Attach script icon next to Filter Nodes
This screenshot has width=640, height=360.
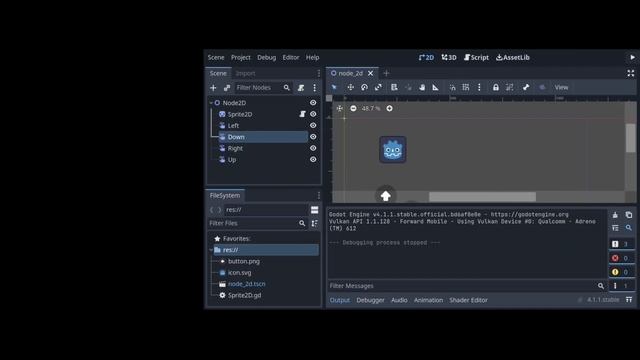pos(301,88)
